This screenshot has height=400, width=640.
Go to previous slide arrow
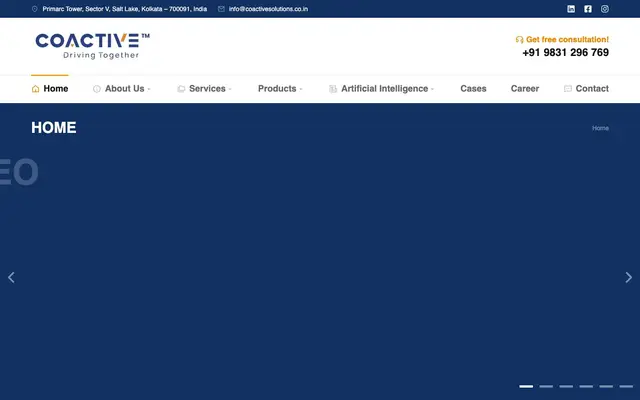click(x=11, y=278)
